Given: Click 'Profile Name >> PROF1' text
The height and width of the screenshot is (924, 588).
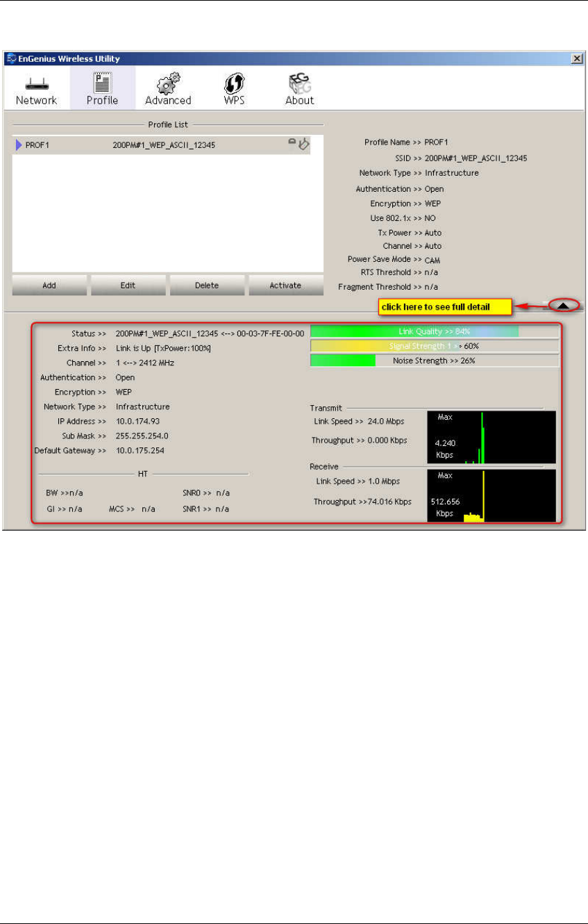Looking at the screenshot, I should [x=408, y=142].
